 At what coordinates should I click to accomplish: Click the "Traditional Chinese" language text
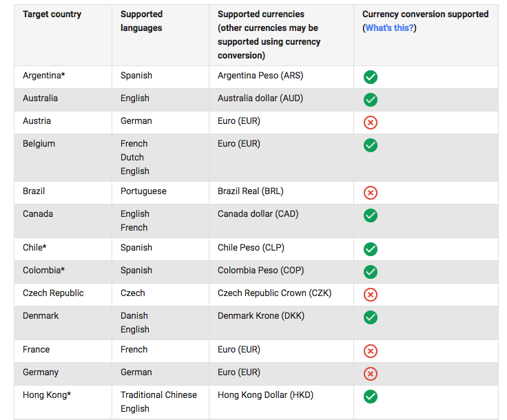[x=158, y=395]
